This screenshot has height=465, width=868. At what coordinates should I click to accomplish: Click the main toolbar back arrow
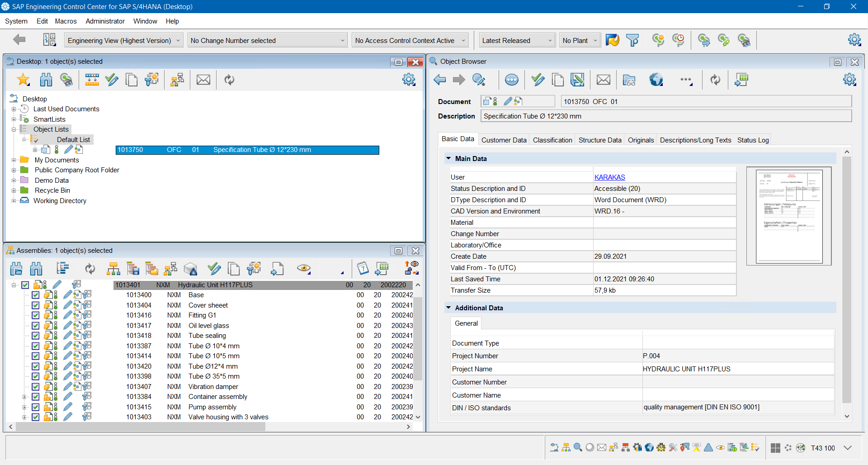coord(19,40)
